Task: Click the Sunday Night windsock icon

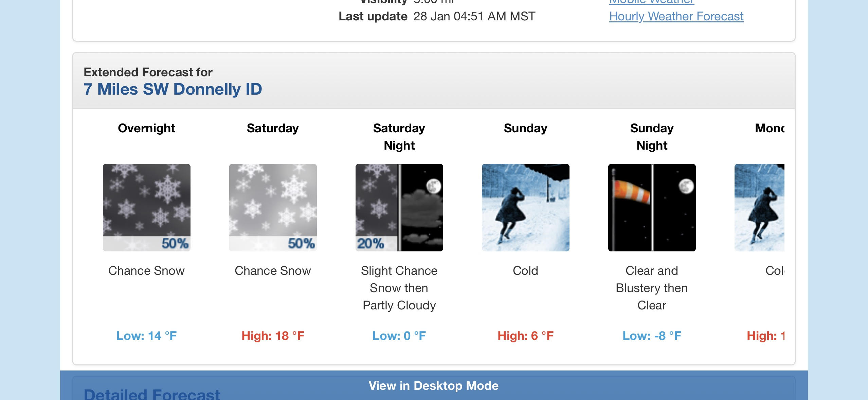Action: 652,207
